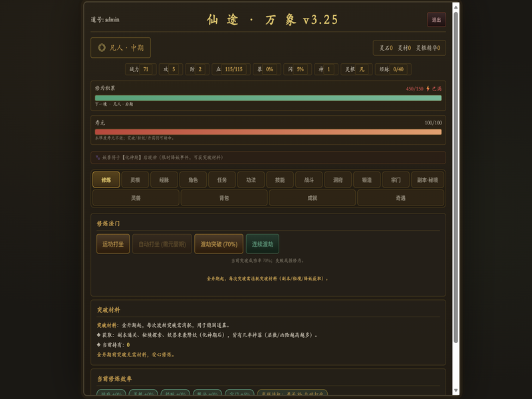This screenshot has width=532, height=399.
Task: Switch to the 成就 tab
Action: (x=312, y=198)
